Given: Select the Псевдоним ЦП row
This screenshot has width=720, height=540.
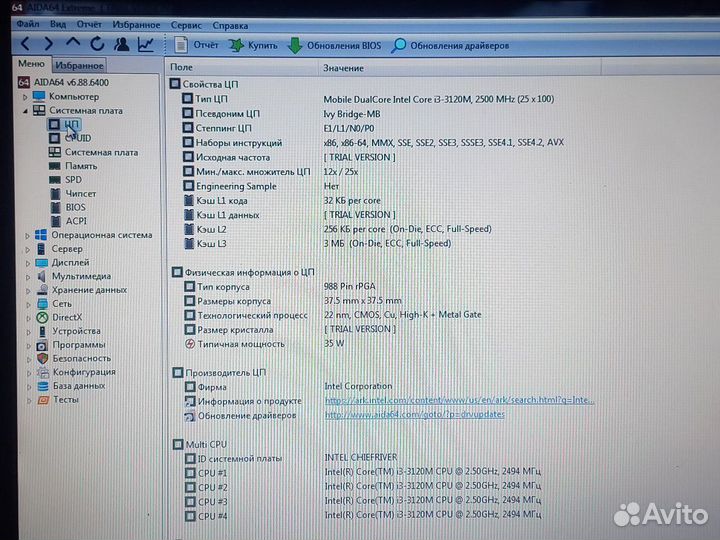Looking at the screenshot, I should coord(281,113).
